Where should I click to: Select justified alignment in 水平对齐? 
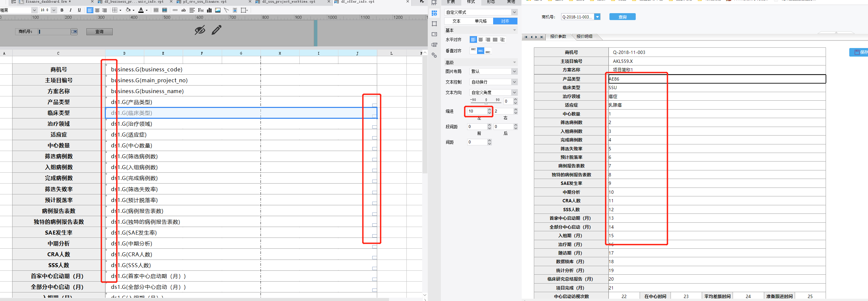pyautogui.click(x=495, y=40)
